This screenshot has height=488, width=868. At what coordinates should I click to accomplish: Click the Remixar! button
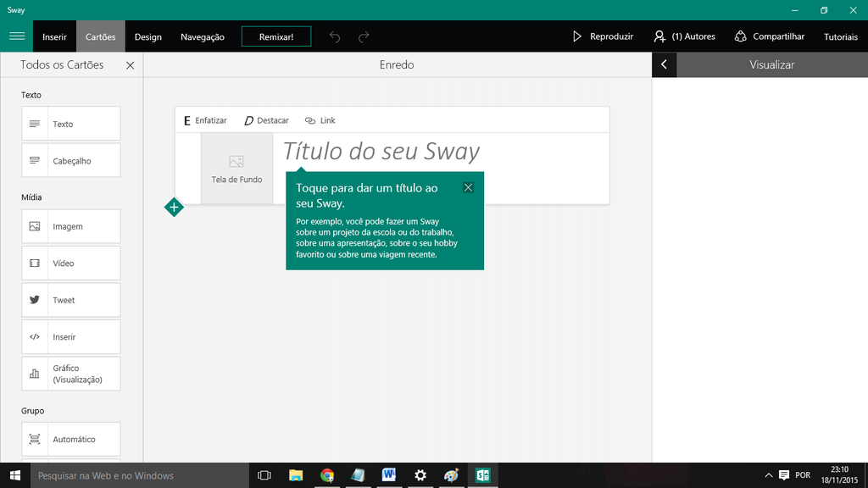click(276, 36)
